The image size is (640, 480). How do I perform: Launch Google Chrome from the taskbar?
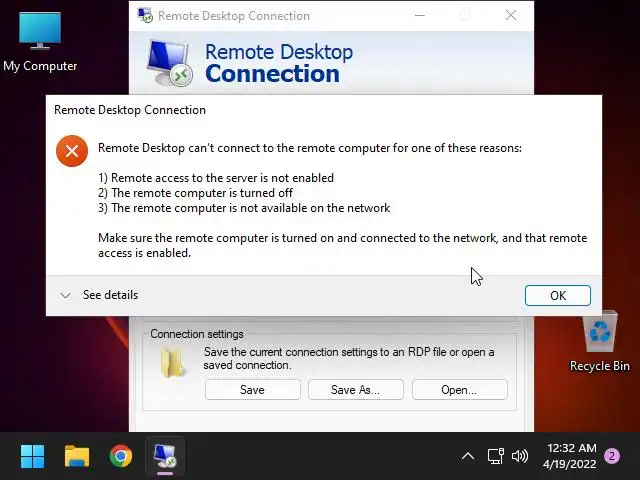(121, 456)
